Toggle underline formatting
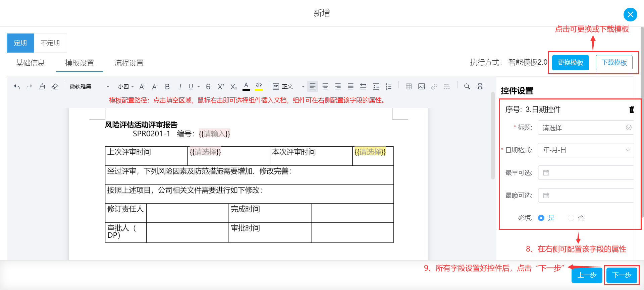This screenshot has height=290, width=644. [191, 87]
